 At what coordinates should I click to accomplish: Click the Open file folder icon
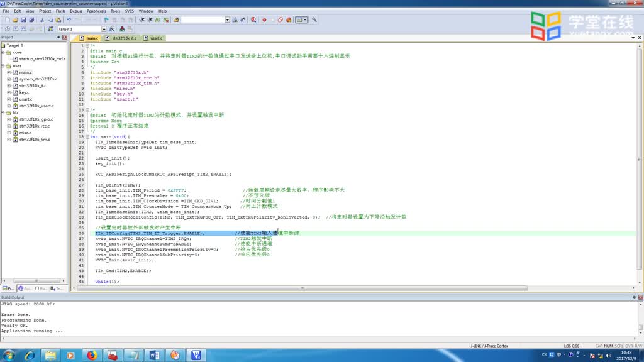coord(15,19)
